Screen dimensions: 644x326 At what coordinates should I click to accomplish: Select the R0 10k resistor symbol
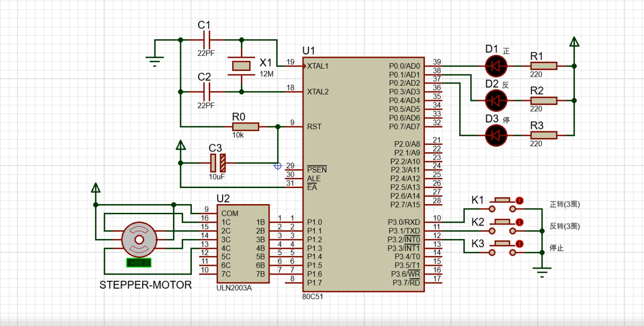246,127
